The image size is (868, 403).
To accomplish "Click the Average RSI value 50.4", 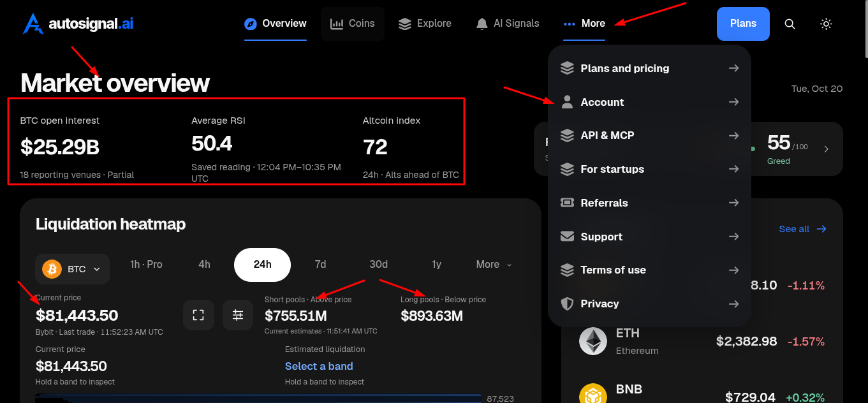I will point(212,144).
